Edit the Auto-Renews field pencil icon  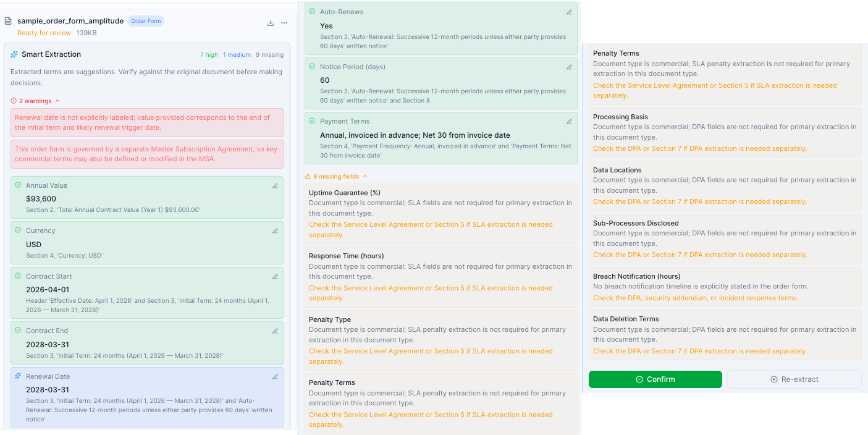click(x=569, y=11)
